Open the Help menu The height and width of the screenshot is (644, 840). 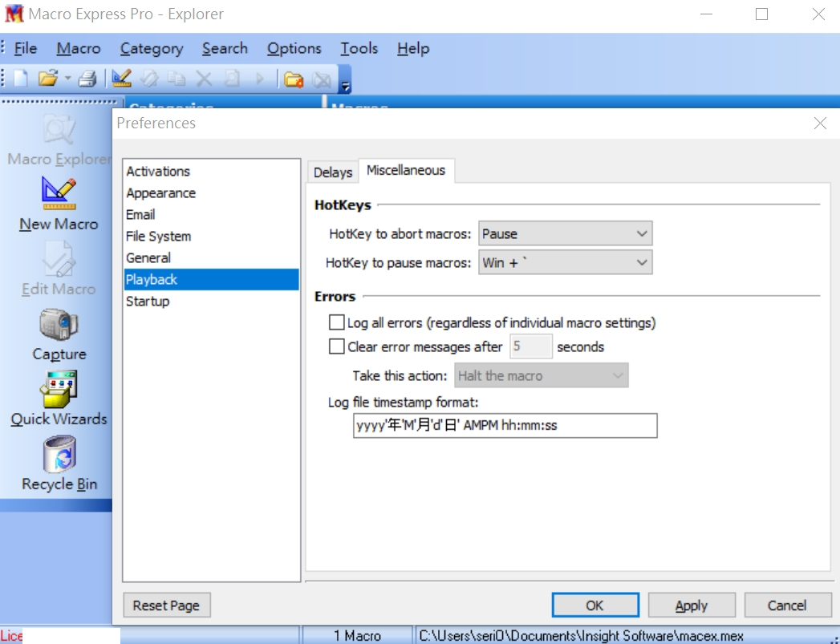413,48
